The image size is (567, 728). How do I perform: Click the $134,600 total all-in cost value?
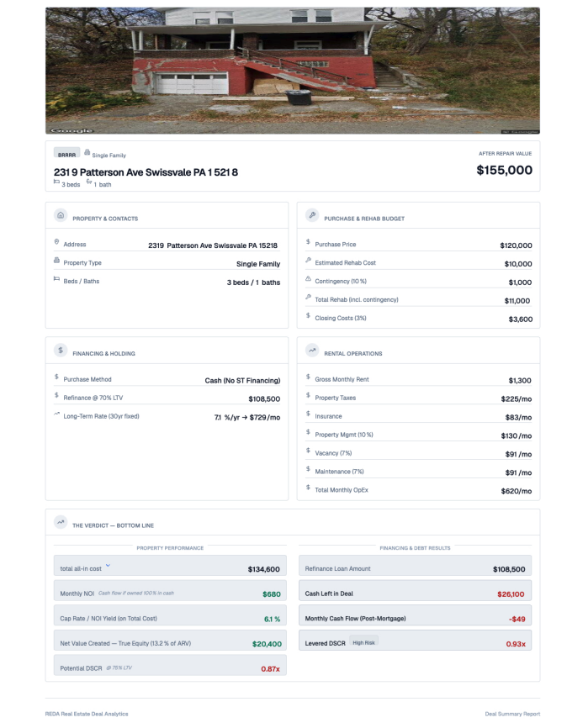264,569
